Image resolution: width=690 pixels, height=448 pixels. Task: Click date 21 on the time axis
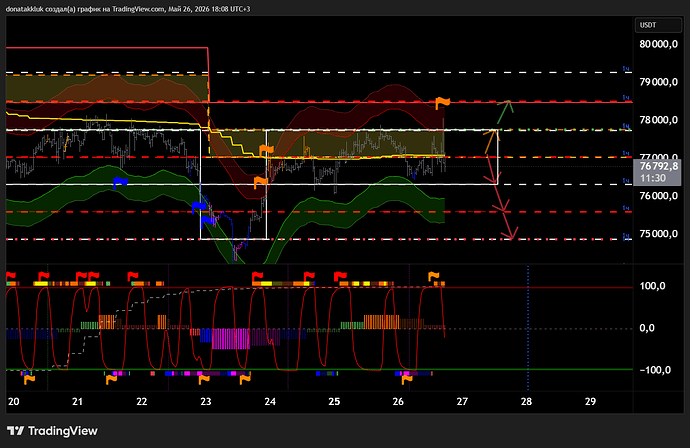(77, 401)
